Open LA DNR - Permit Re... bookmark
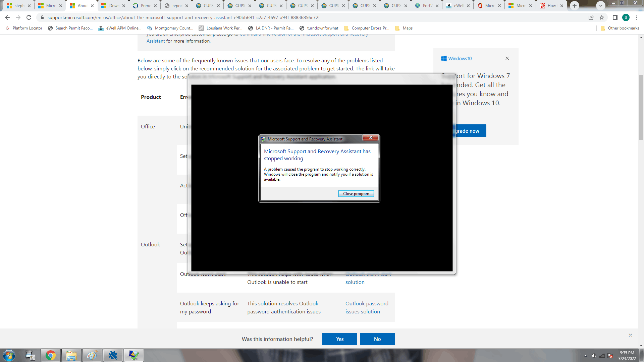The width and height of the screenshot is (644, 362). pyautogui.click(x=271, y=28)
